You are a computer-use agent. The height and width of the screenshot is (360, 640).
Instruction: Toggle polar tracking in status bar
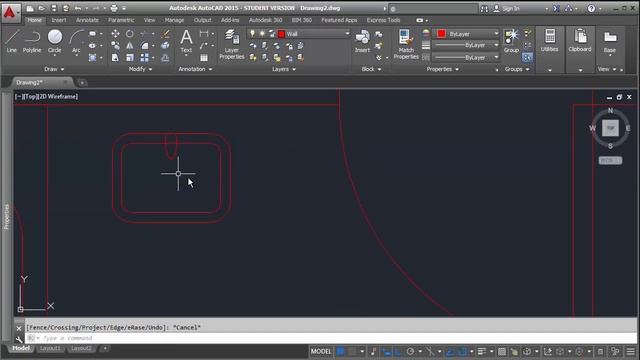coord(411,351)
